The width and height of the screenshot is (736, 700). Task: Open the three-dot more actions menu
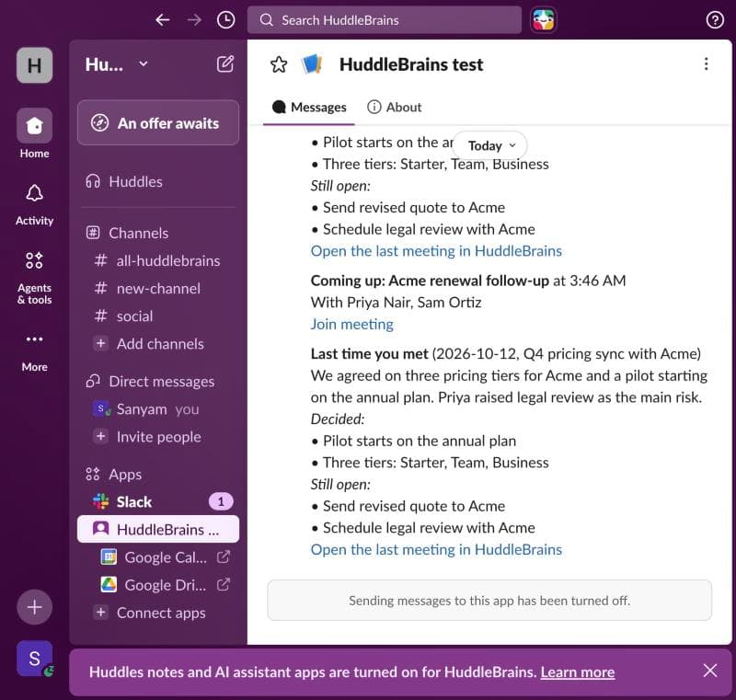706,63
